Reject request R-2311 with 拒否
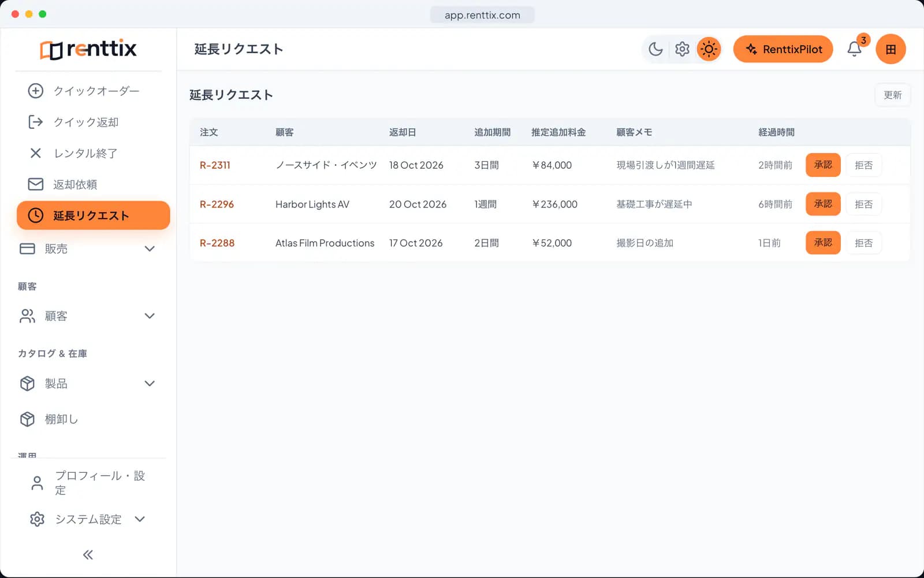924x578 pixels. [863, 165]
